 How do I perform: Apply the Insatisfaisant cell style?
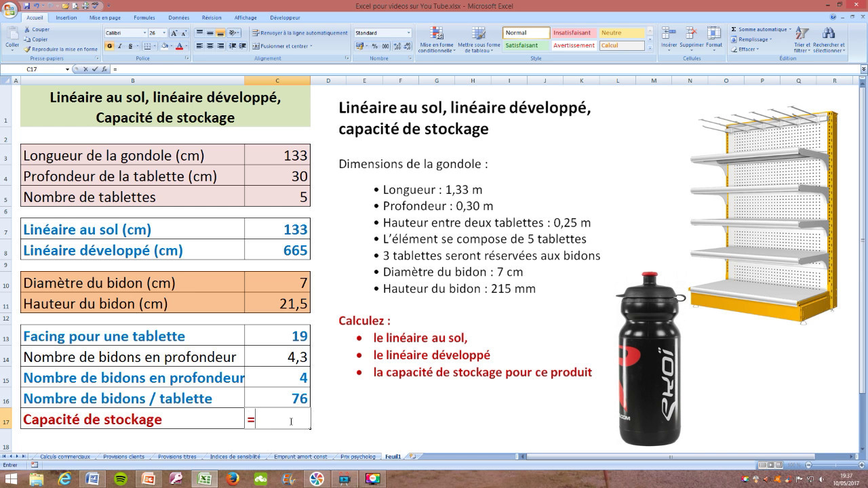pos(574,33)
